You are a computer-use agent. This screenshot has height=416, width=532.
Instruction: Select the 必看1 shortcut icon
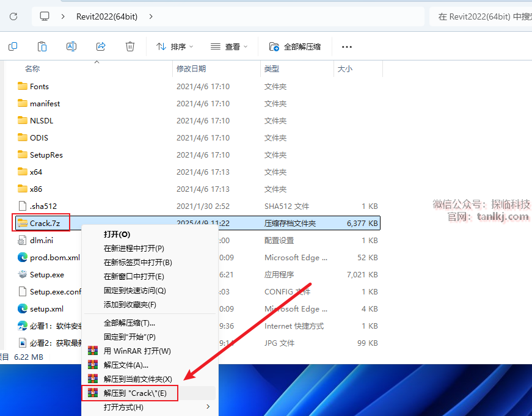(x=23, y=326)
